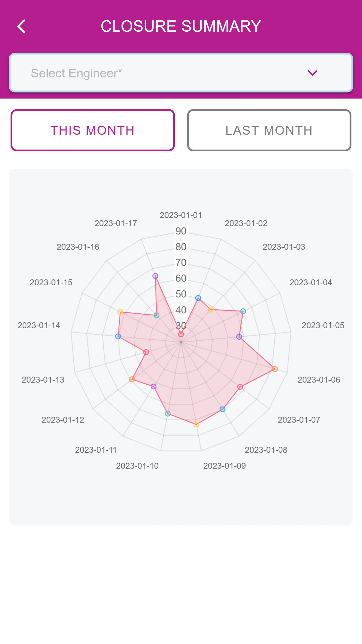Switch to LAST MONTH tab
The image size is (362, 644).
(x=269, y=130)
